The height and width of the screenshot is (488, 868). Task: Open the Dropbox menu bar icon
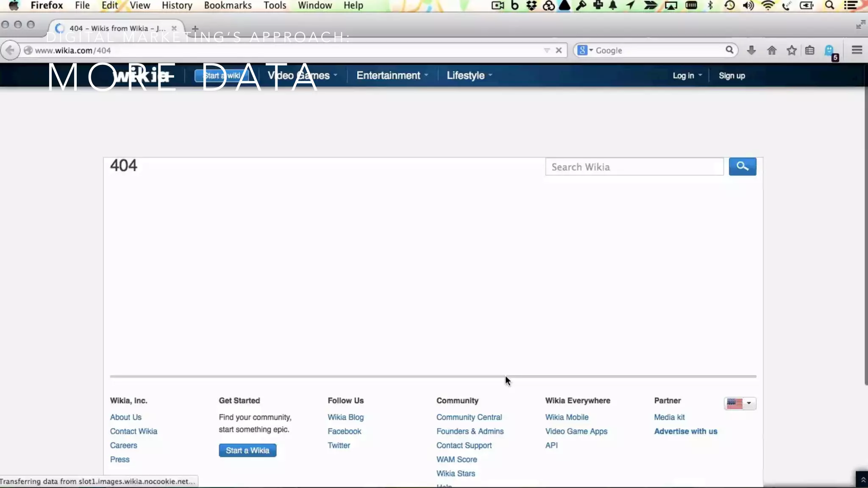(x=531, y=6)
